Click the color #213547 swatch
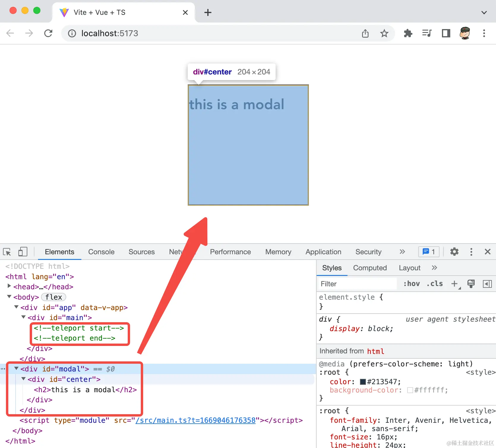 (x=363, y=382)
